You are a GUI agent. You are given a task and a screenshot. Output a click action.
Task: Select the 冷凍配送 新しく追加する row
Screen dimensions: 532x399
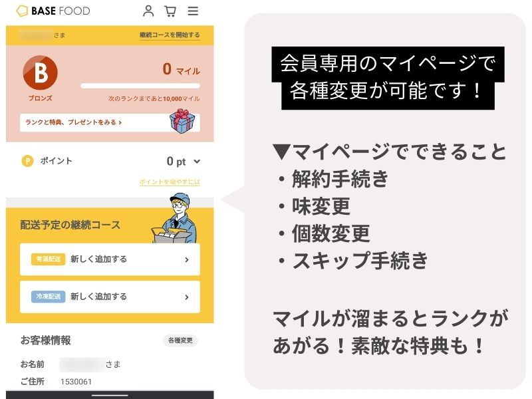tap(110, 297)
